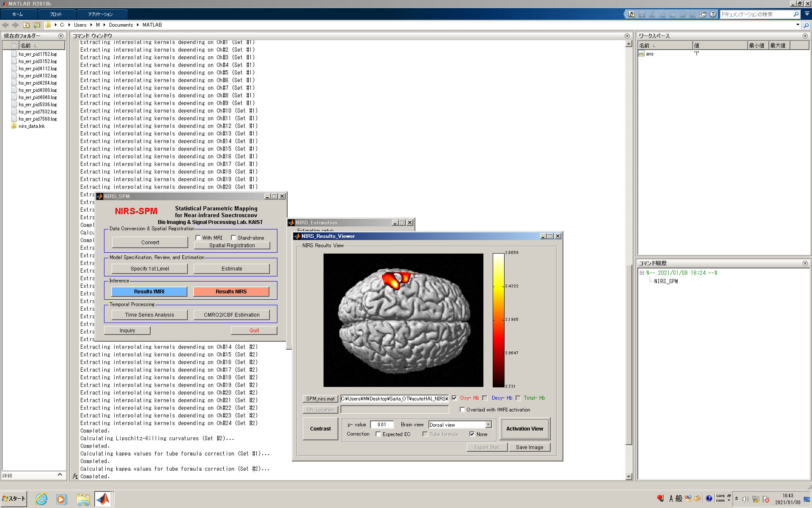Click the MATLAB icon in the taskbar
Screen dimensions: 812x508
[x=103, y=499]
